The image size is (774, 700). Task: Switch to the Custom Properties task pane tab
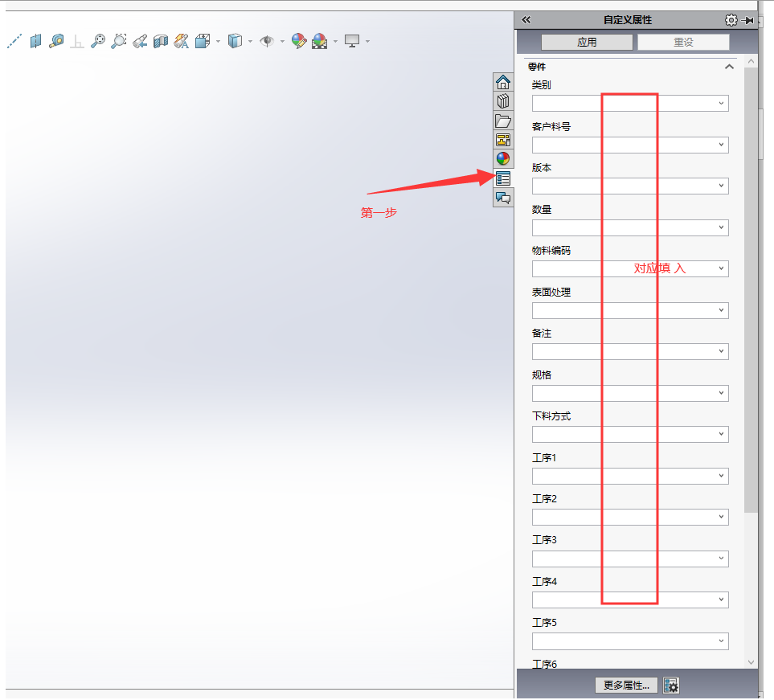(503, 178)
